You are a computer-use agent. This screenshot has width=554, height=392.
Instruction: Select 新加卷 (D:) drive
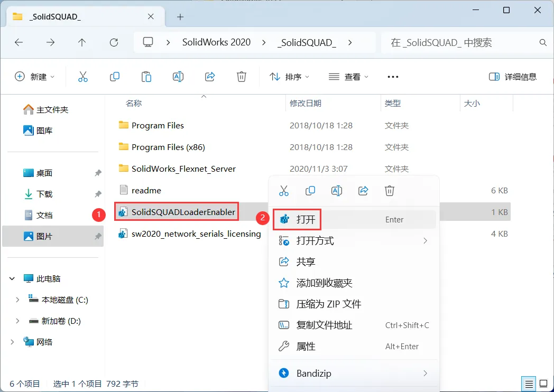(55, 321)
